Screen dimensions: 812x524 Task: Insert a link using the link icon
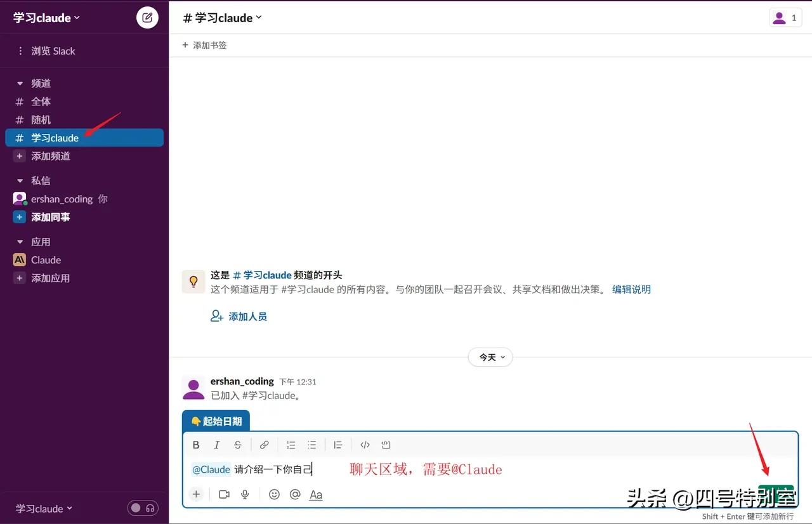point(265,445)
